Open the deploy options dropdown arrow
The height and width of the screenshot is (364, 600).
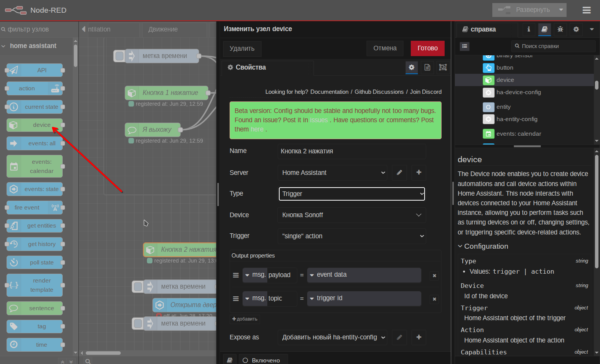[561, 10]
